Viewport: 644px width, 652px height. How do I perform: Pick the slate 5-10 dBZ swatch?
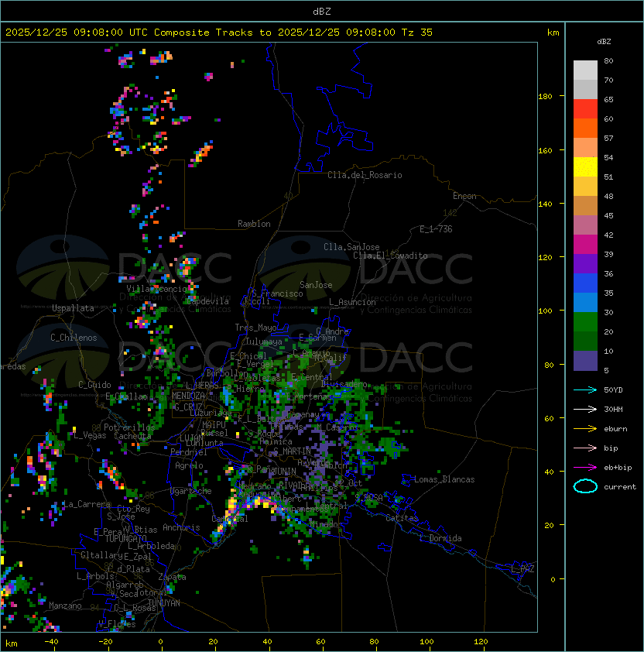(x=585, y=361)
